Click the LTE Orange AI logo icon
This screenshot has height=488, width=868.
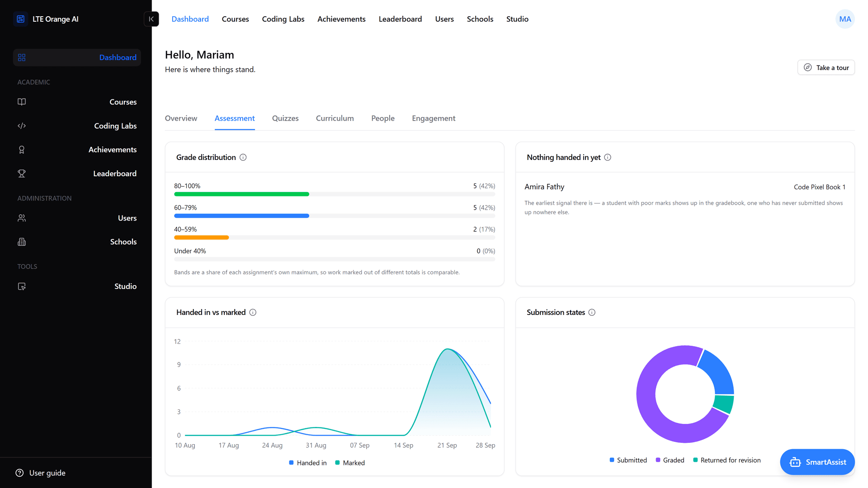[x=21, y=19]
